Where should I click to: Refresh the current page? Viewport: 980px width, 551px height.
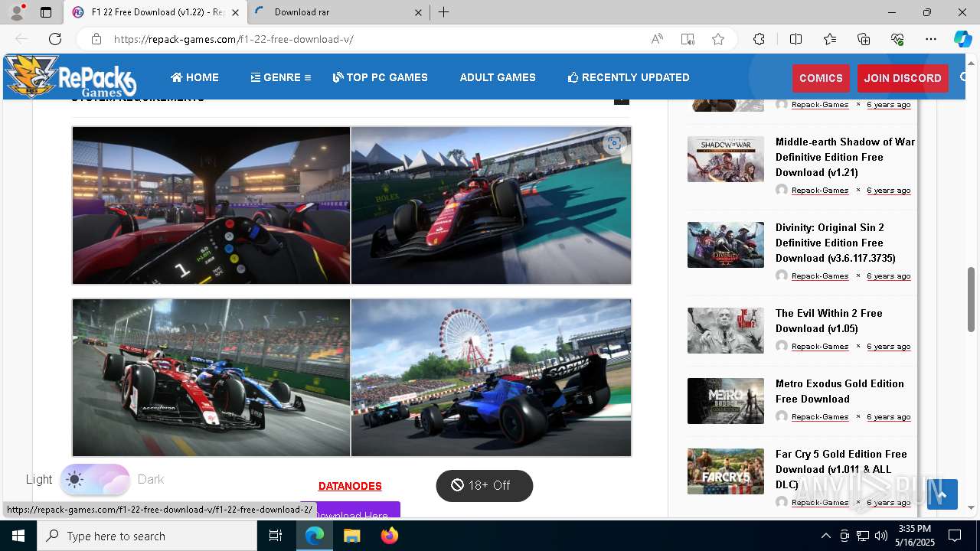click(55, 39)
